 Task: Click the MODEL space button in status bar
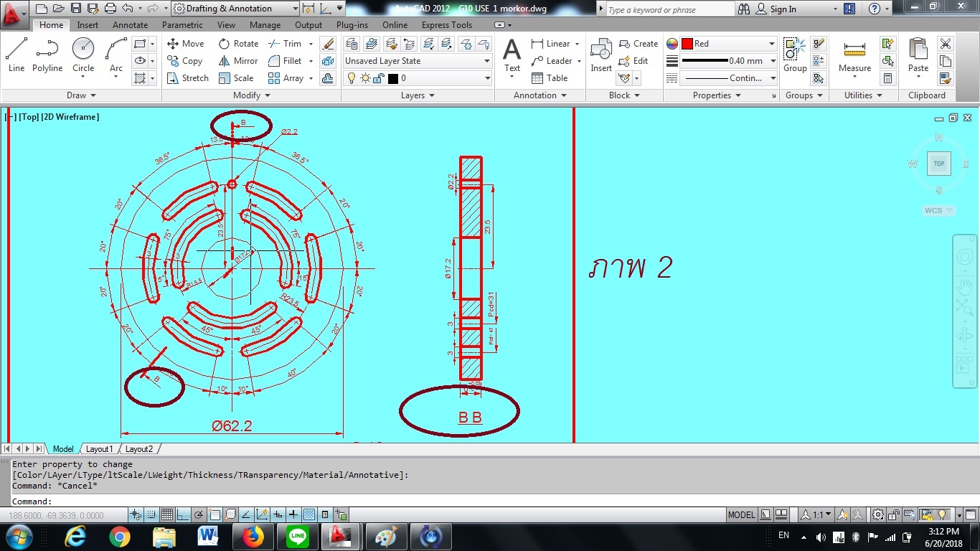(x=741, y=514)
